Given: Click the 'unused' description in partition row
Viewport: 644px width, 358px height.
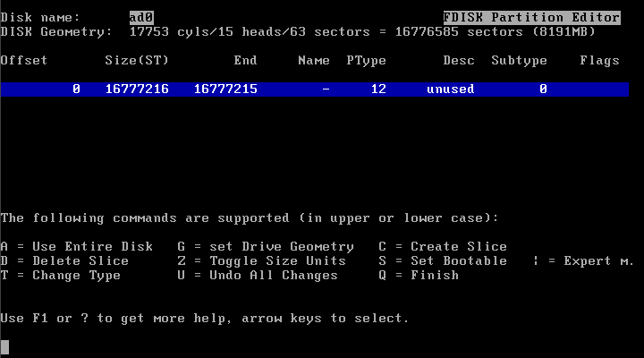Looking at the screenshot, I should tap(451, 89).
